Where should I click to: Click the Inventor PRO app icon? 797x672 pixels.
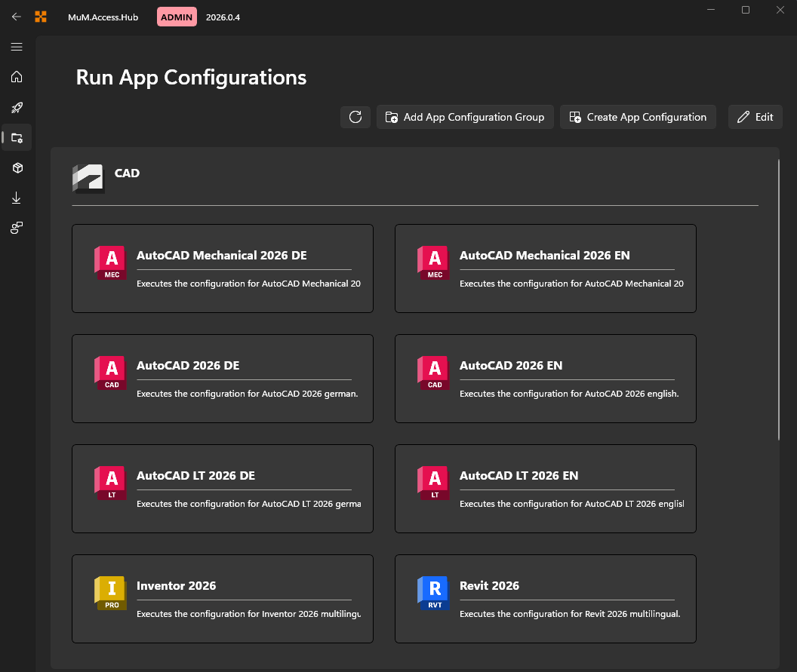pos(109,593)
